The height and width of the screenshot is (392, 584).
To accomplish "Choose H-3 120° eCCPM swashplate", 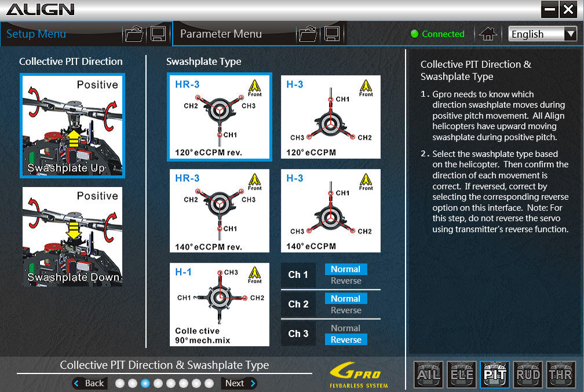I will (x=331, y=117).
